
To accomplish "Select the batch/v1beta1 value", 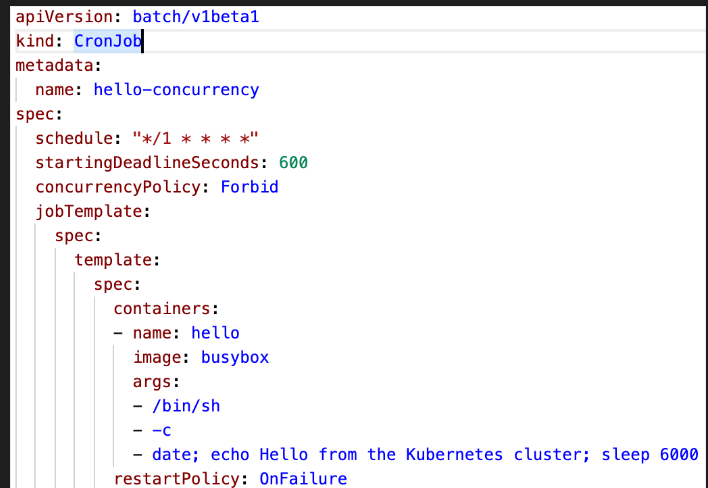I will pyautogui.click(x=196, y=17).
